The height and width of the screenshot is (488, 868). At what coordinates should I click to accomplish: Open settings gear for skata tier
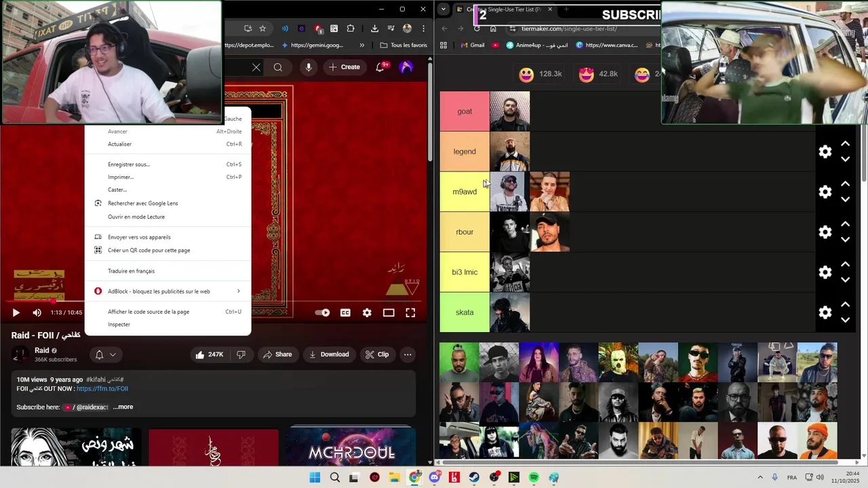(825, 312)
